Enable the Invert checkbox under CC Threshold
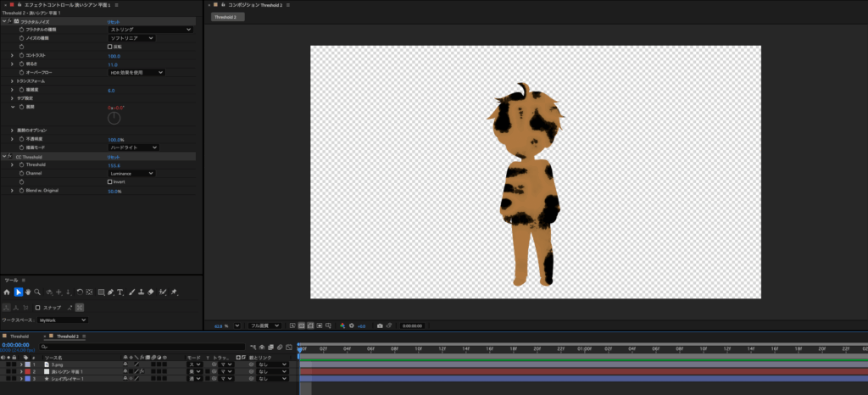Screen dimensions: 868x395 click(109, 181)
